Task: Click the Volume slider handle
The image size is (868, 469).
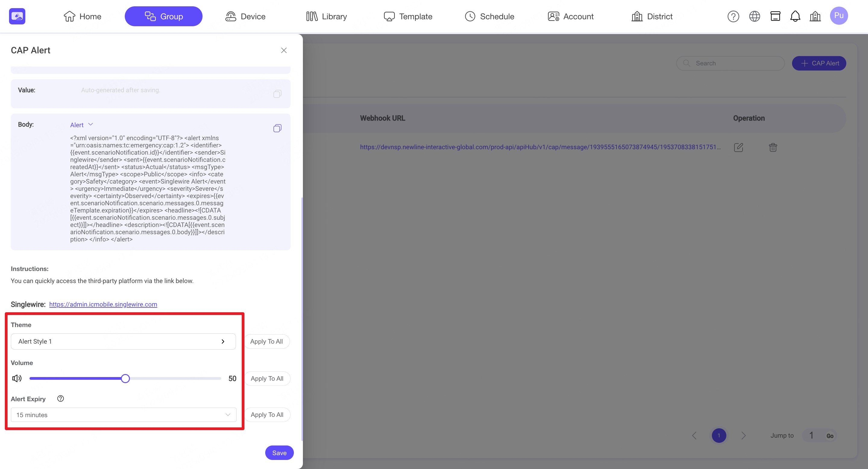Action: coord(125,378)
